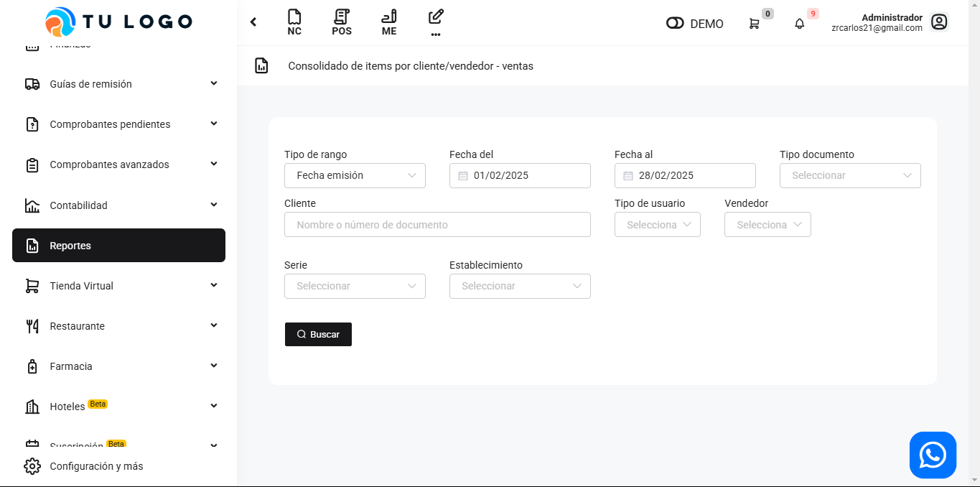
Task: Open Configuración y más
Action: [x=96, y=466]
